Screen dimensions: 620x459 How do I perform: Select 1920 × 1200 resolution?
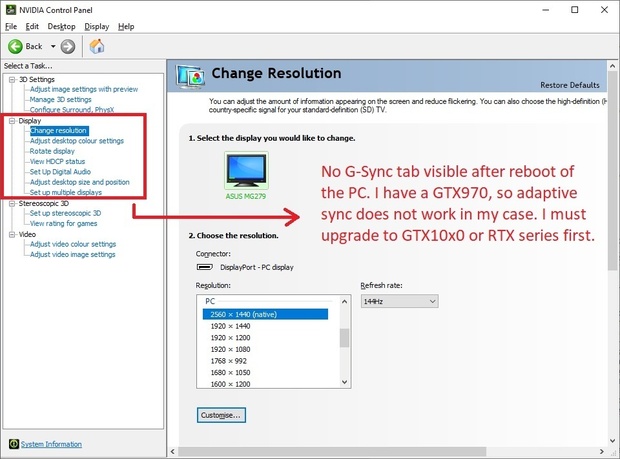pyautogui.click(x=231, y=338)
